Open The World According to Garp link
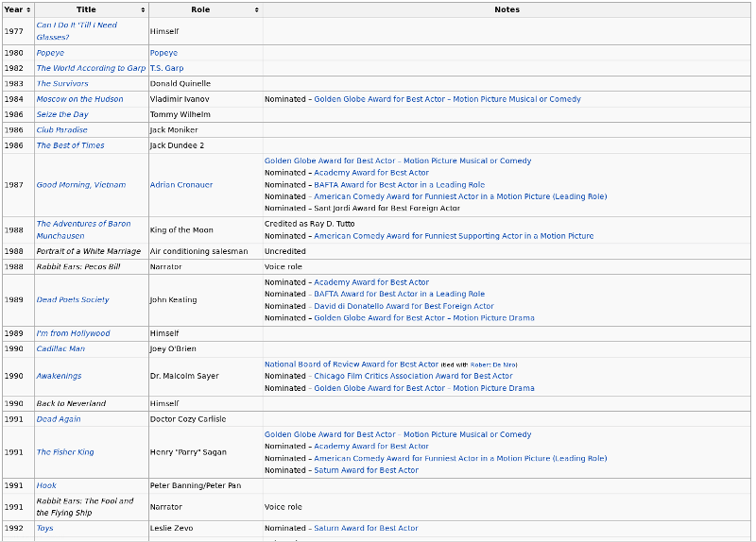 [x=91, y=68]
